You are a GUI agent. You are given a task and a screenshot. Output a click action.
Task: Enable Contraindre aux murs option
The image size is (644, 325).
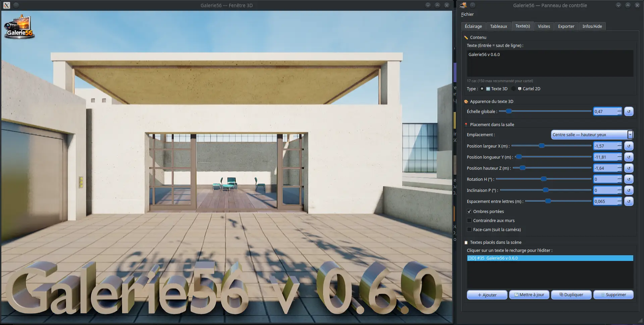469,220
